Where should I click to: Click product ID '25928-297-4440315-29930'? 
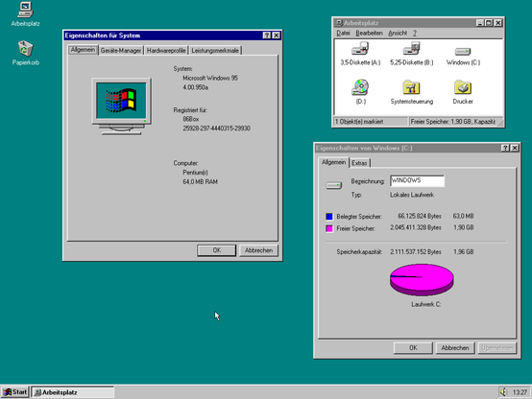click(x=216, y=129)
